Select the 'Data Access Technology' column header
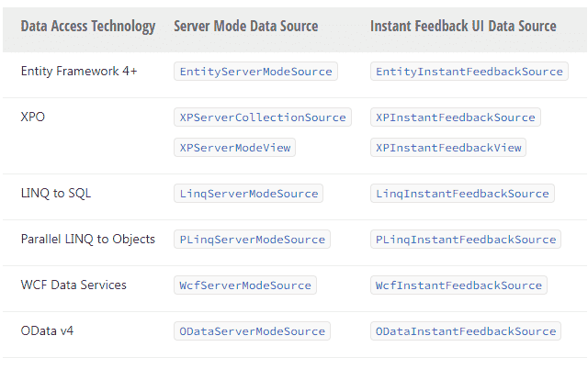588x369 pixels. click(x=88, y=27)
